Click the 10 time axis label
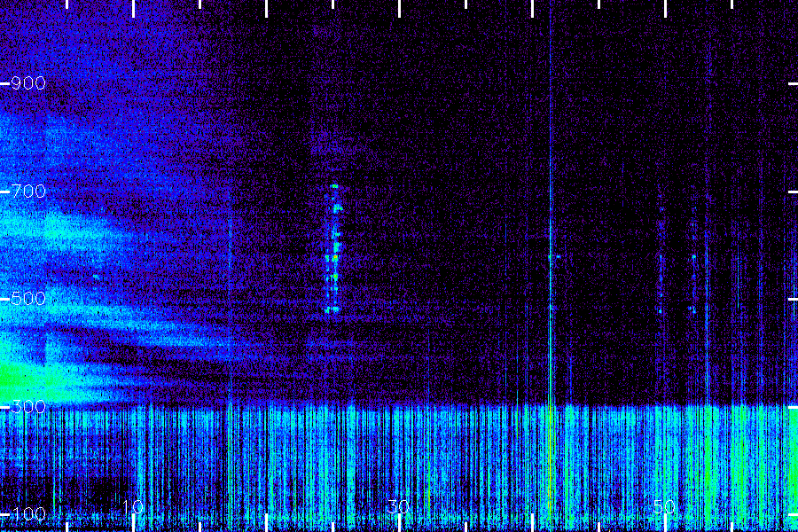Image resolution: width=798 pixels, height=532 pixels. pyautogui.click(x=133, y=507)
